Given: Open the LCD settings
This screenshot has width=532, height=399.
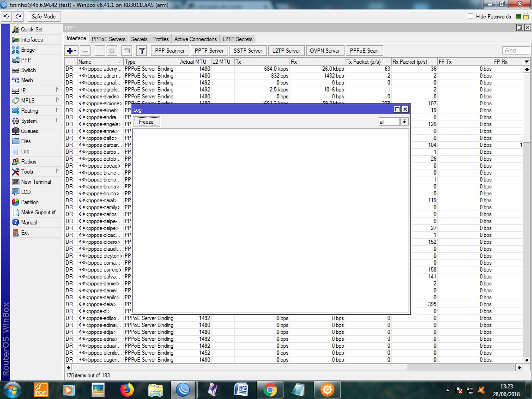Looking at the screenshot, I should (26, 193).
